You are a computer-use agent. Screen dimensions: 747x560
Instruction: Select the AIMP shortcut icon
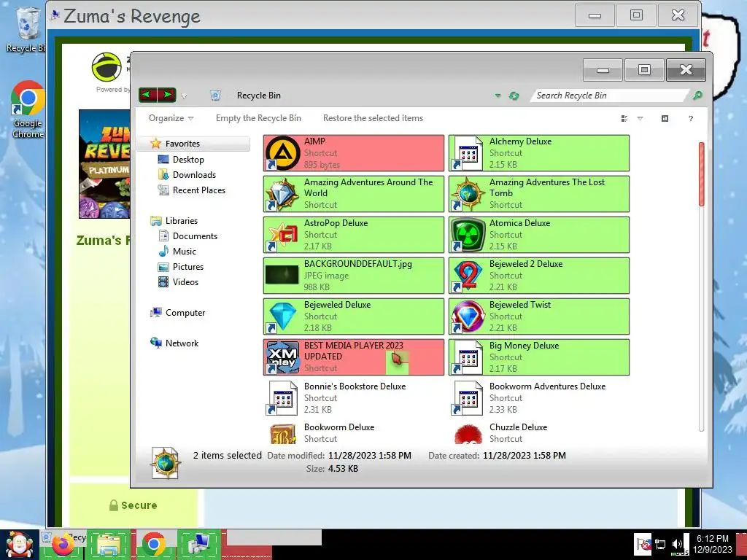[x=282, y=153]
